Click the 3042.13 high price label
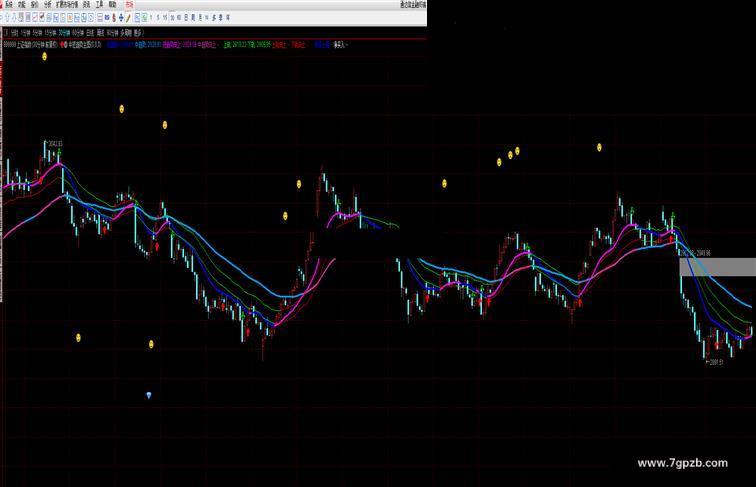Viewport: 756px width, 487px height. click(55, 144)
